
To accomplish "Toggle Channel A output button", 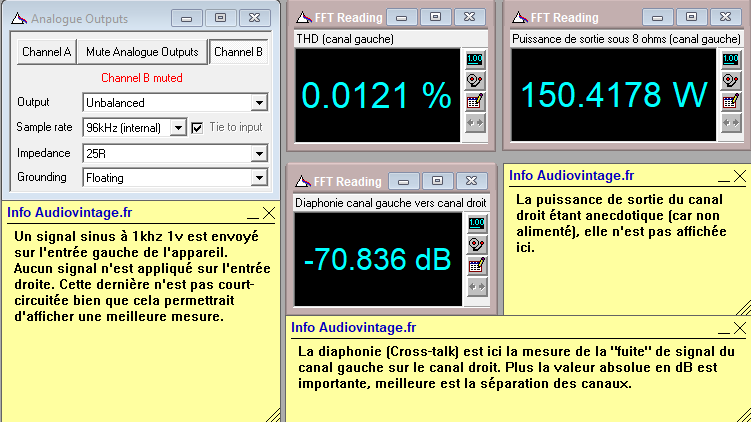I will 46,52.
